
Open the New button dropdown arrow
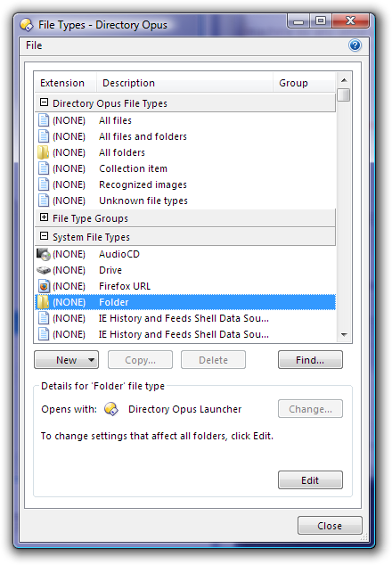click(x=91, y=360)
